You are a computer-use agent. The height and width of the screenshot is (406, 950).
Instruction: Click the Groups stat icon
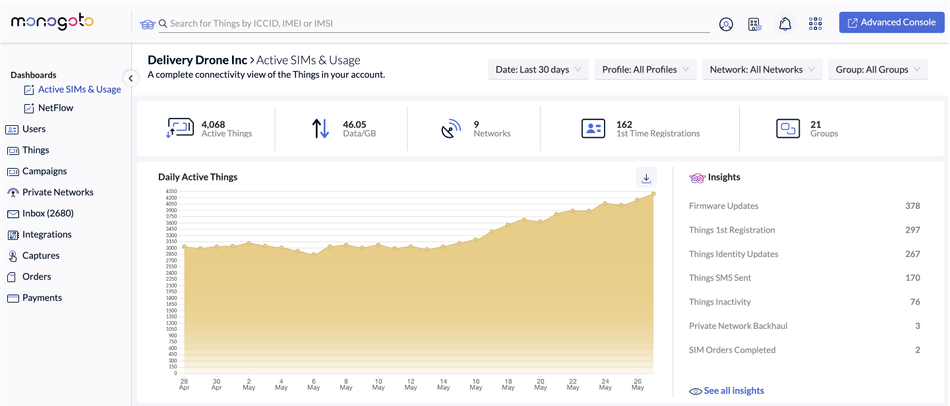(788, 128)
